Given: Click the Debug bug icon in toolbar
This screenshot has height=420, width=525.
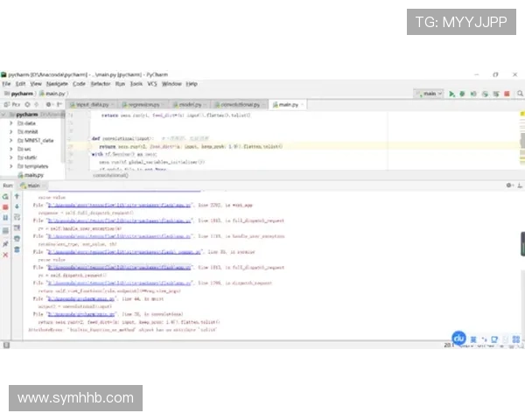Looking at the screenshot, I should tap(462, 94).
